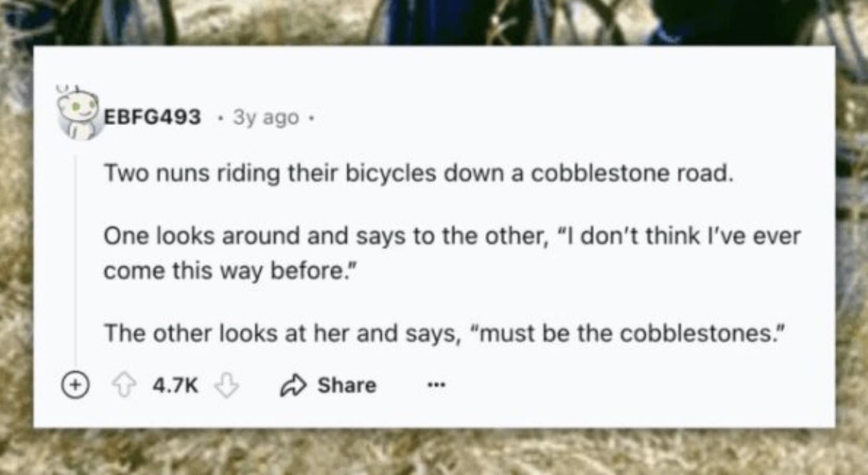Open the ellipsis more options menu
The height and width of the screenshot is (475, 868).
(x=436, y=386)
